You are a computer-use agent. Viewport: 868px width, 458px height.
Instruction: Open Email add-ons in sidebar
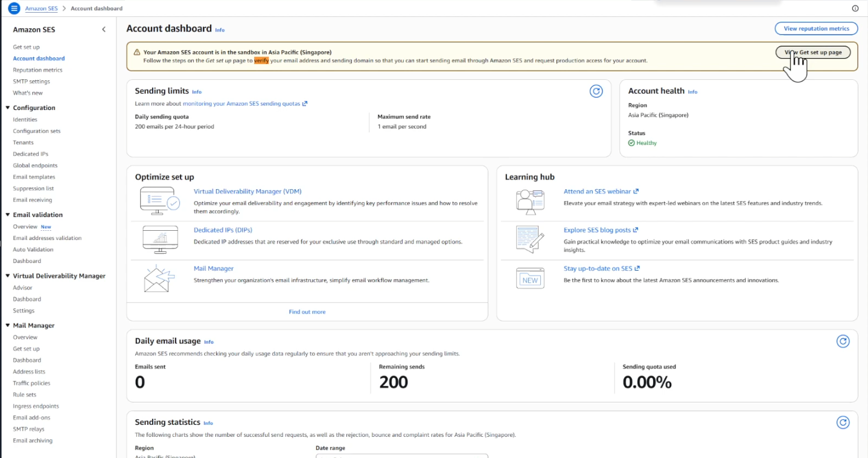tap(31, 418)
